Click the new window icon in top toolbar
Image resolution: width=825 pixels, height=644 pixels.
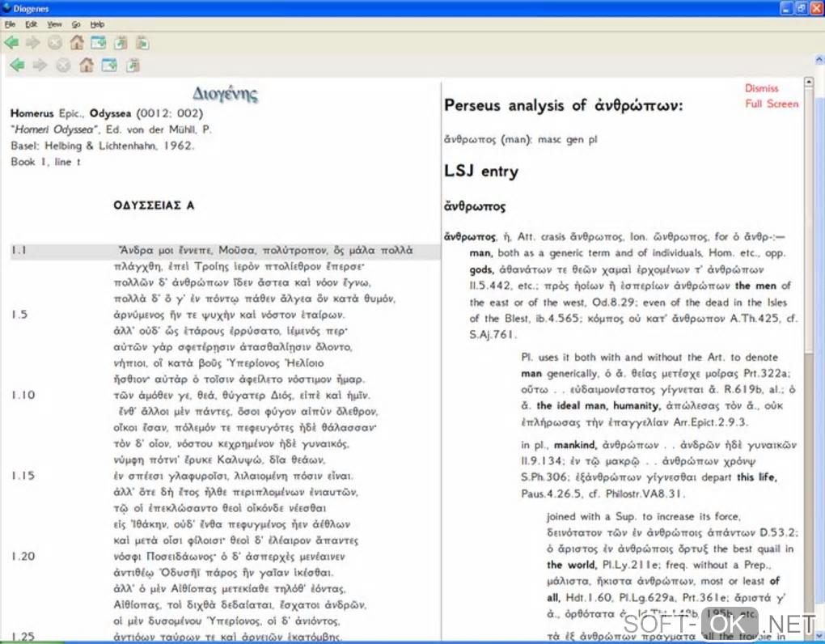(x=99, y=43)
